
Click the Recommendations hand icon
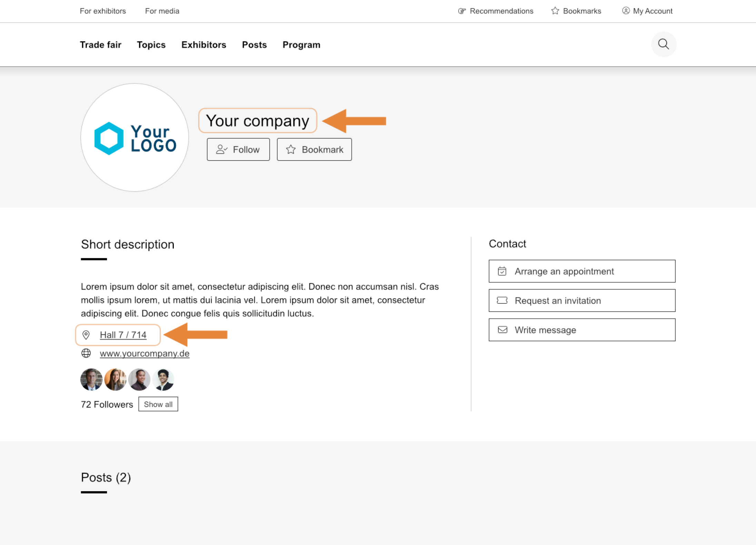point(462,11)
